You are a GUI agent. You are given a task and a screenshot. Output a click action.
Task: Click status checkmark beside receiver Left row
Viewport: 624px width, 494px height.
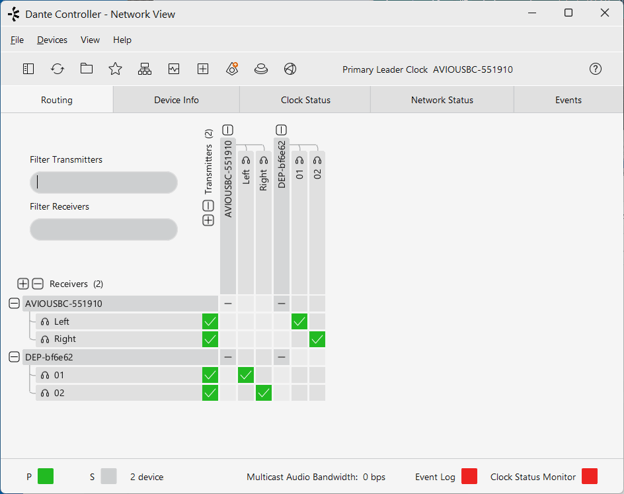(210, 321)
